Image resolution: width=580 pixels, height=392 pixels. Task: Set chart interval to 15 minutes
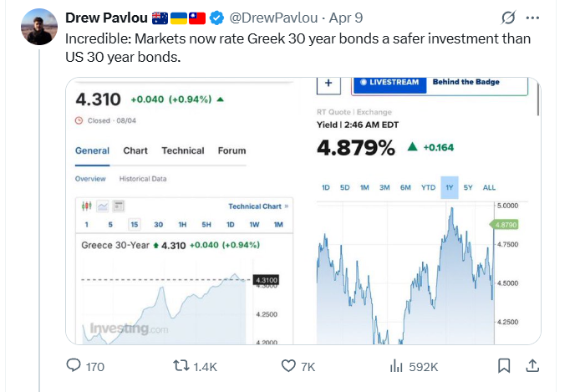tap(134, 225)
